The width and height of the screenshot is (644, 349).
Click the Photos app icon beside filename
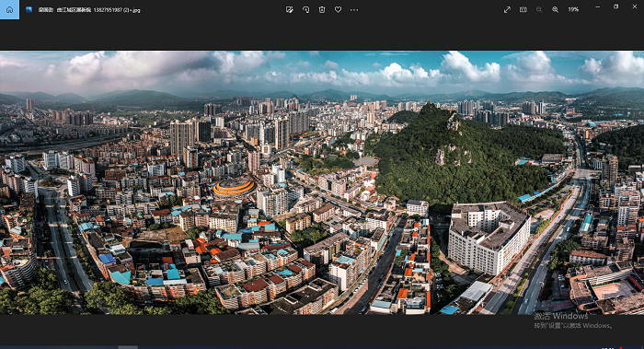pyautogui.click(x=29, y=9)
